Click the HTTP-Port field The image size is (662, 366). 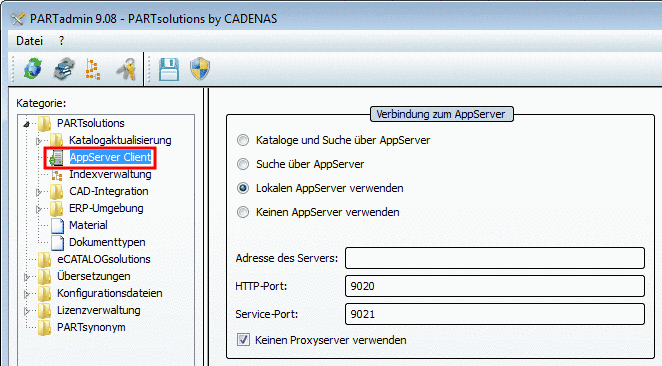point(495,286)
